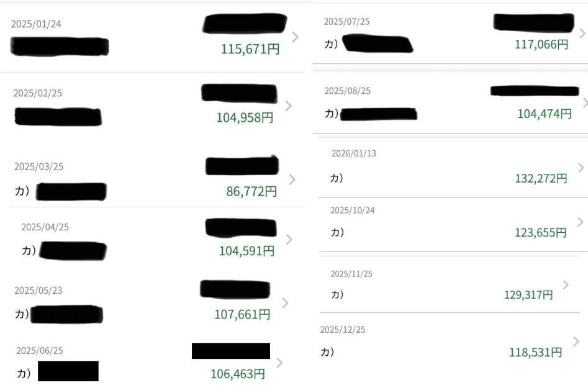Select the 115,671円 amount
This screenshot has height=385, width=588.
point(250,49)
